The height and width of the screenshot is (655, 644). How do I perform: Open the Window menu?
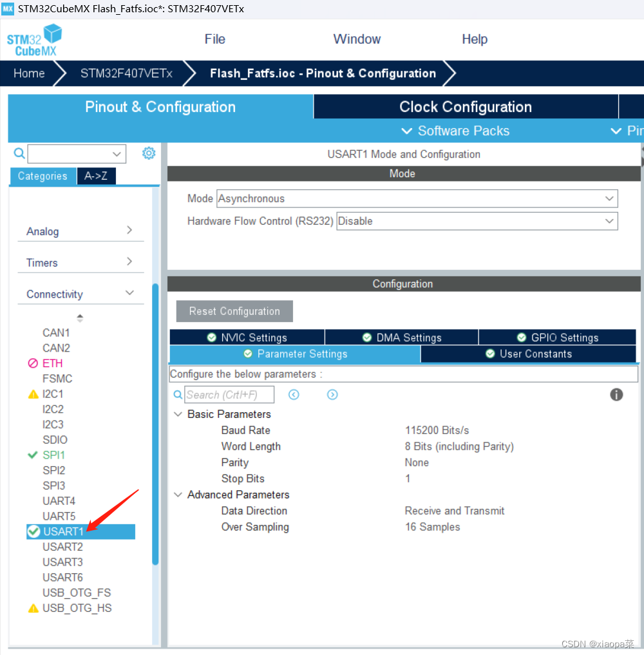tap(357, 39)
